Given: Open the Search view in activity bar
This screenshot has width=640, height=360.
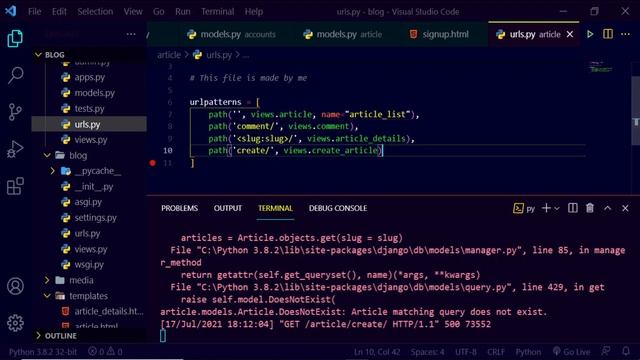Looking at the screenshot, I should click(15, 75).
